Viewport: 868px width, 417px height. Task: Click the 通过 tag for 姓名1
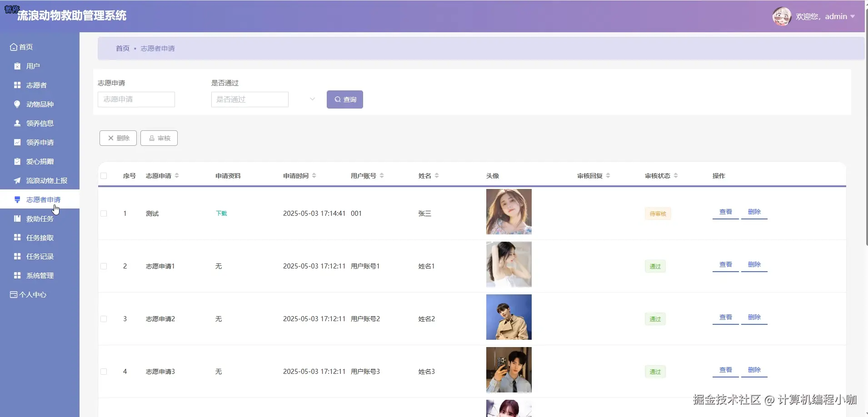pos(655,267)
